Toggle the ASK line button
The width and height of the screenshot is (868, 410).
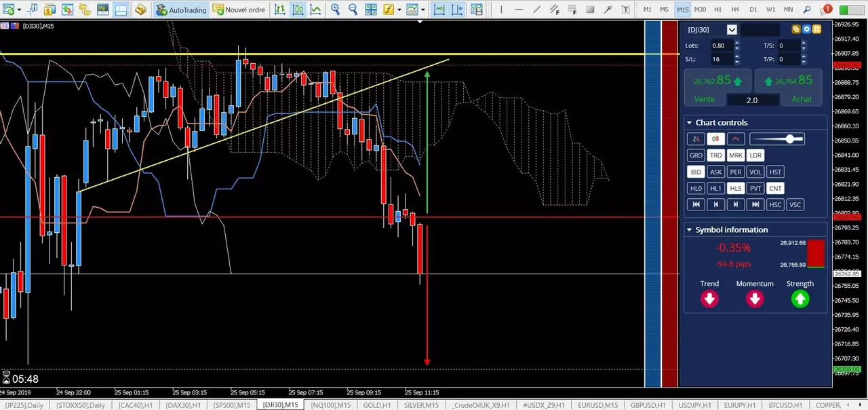click(x=716, y=172)
